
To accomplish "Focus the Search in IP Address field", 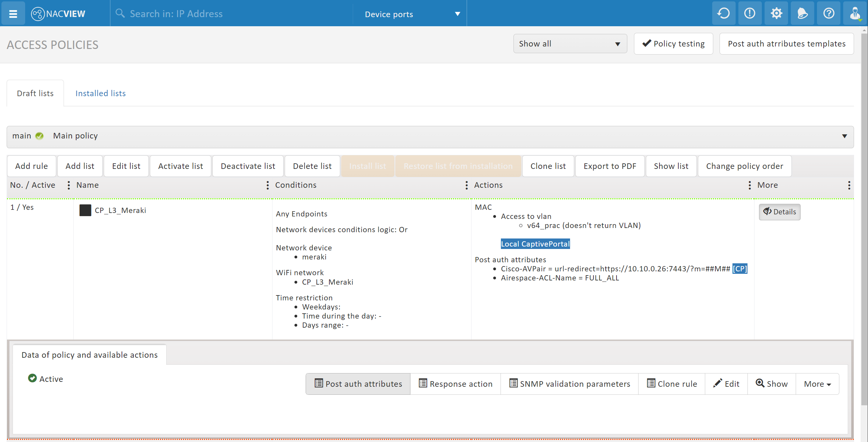I will (231, 14).
